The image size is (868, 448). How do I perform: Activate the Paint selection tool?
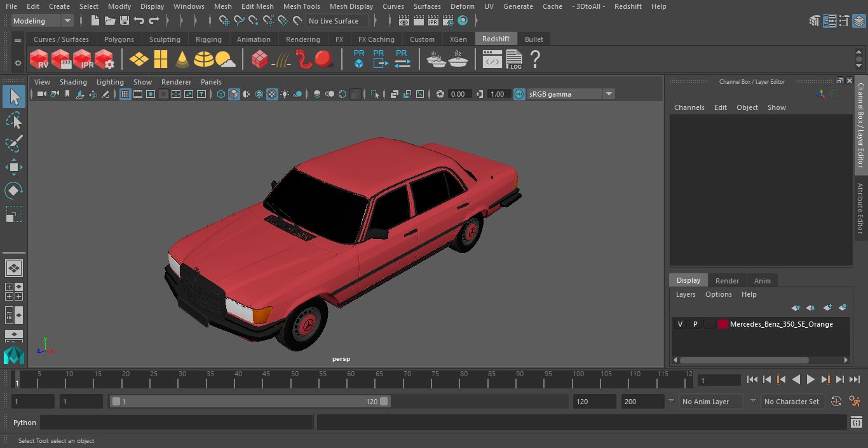(14, 144)
